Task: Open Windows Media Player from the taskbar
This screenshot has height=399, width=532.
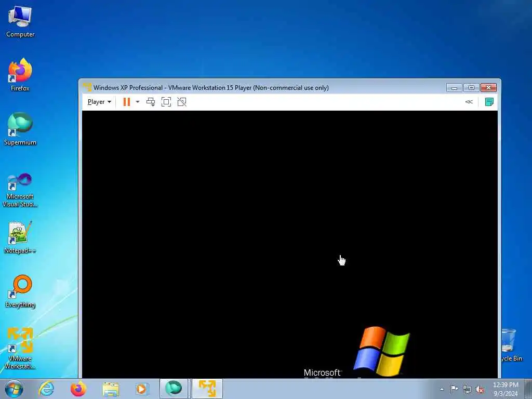Action: [x=142, y=389]
